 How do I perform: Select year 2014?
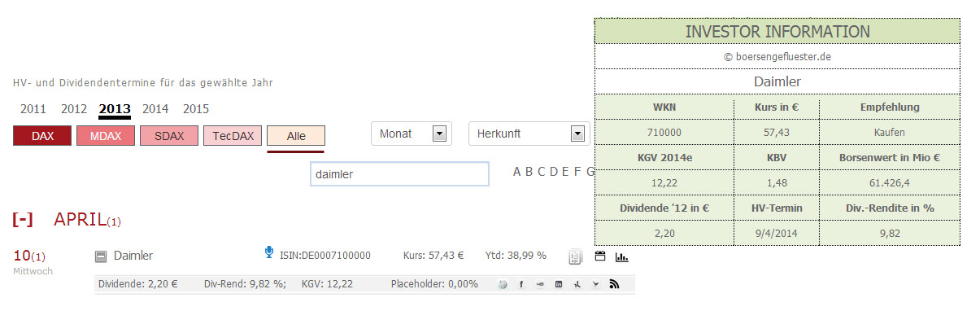(155, 109)
